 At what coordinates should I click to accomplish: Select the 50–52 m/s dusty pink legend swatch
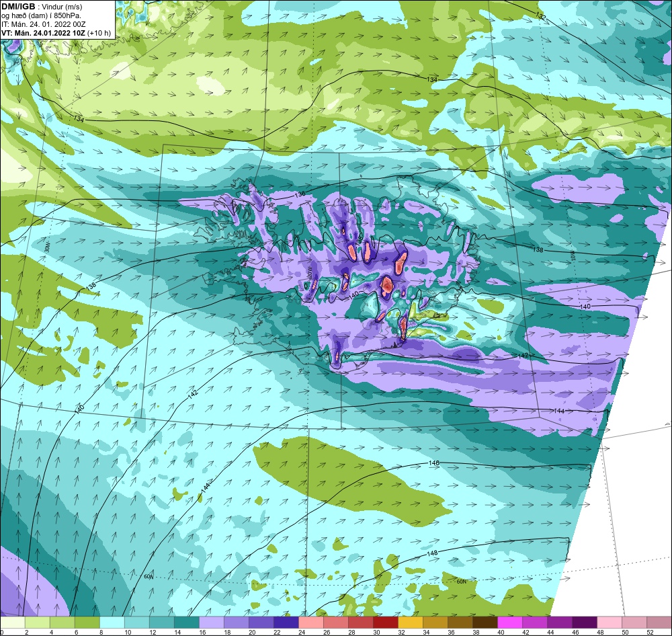coord(634,623)
